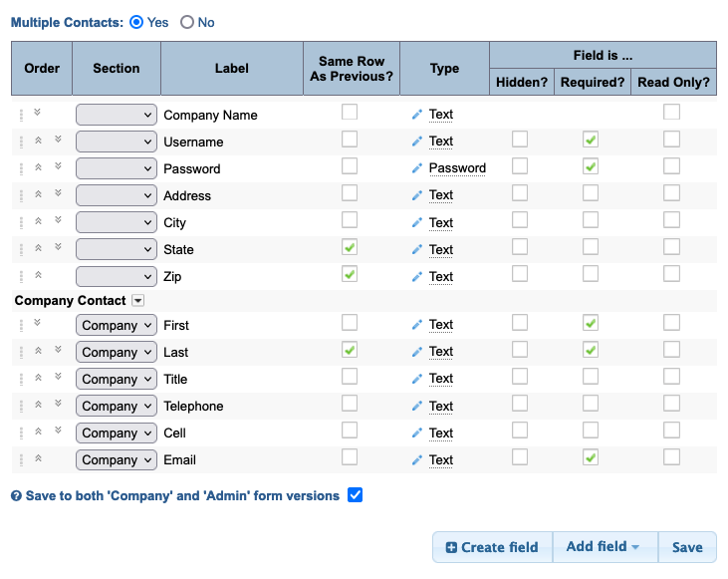Open Section dropdown for First row
Screen dimensions: 728x579
click(x=117, y=325)
